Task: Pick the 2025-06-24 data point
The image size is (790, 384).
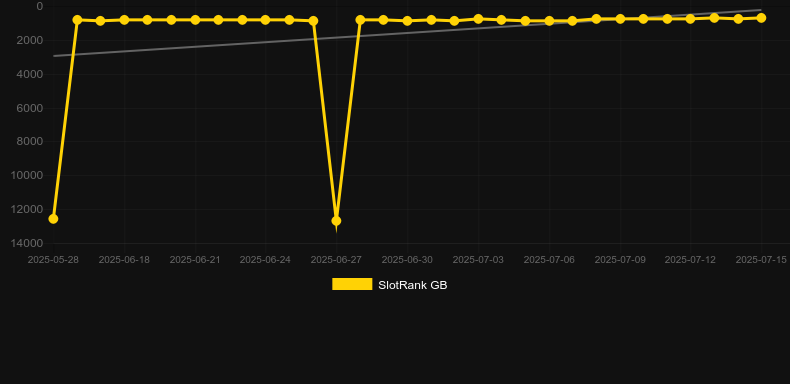Action: click(x=266, y=20)
